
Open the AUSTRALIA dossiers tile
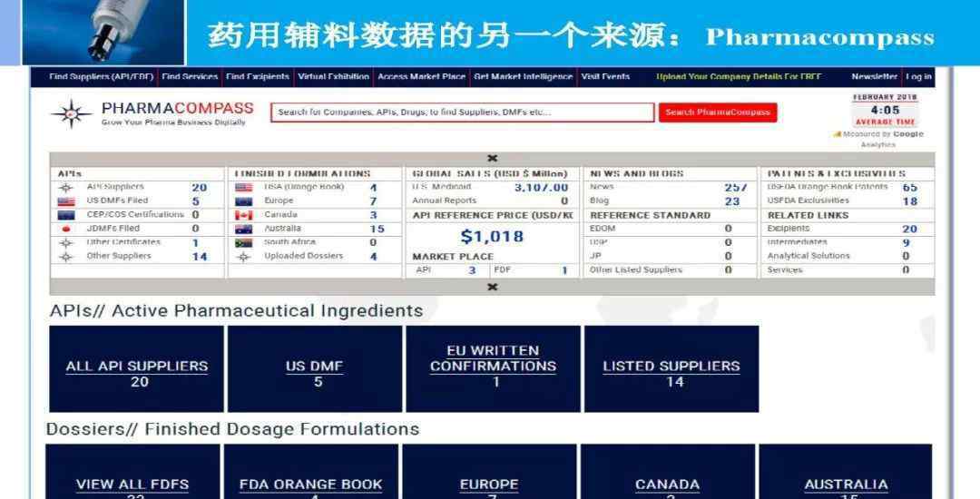pos(846,472)
